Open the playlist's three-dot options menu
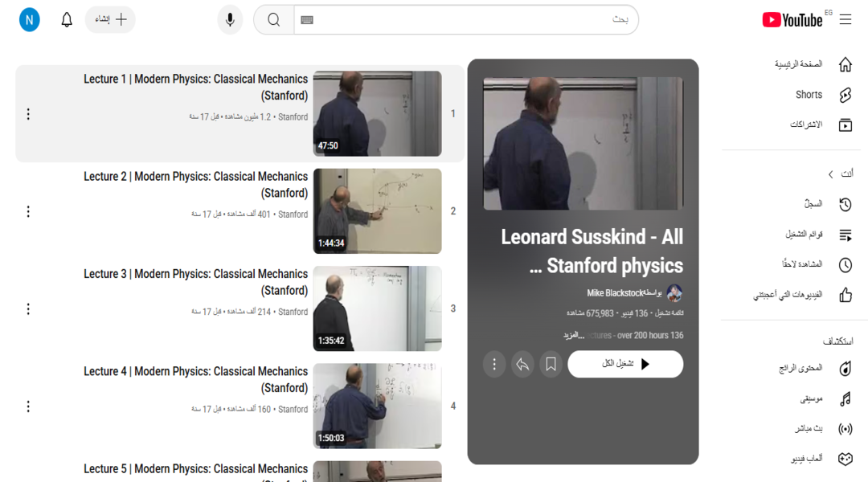Screen dimensions: 868x482 point(494,365)
